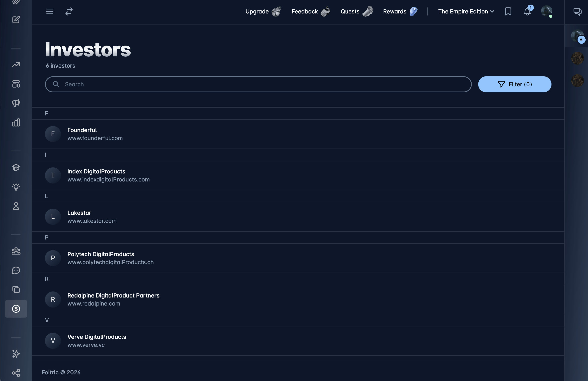
Task: Open the Lakestar investor entry
Action: [298, 217]
